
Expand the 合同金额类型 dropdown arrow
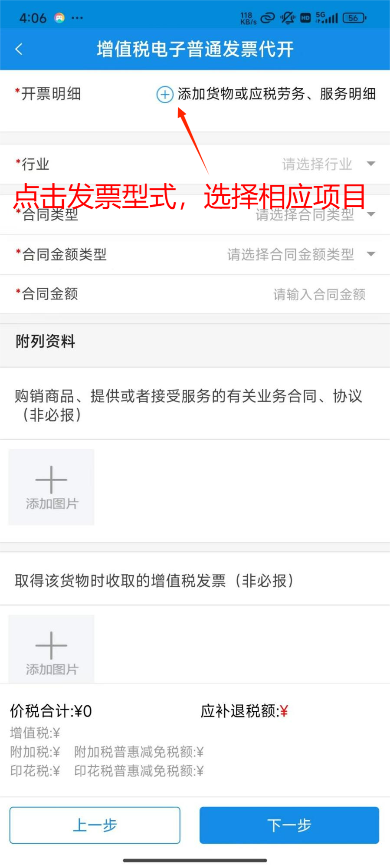pyautogui.click(x=371, y=254)
